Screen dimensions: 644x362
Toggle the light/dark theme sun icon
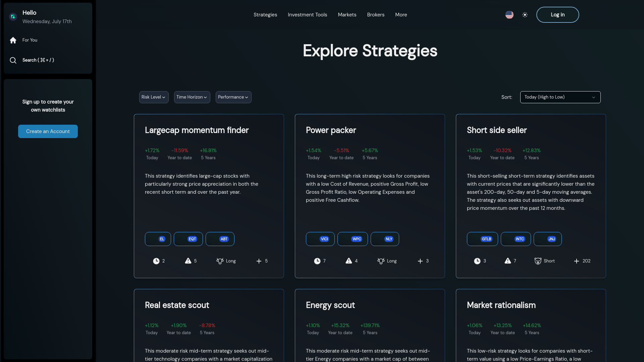coord(525,15)
